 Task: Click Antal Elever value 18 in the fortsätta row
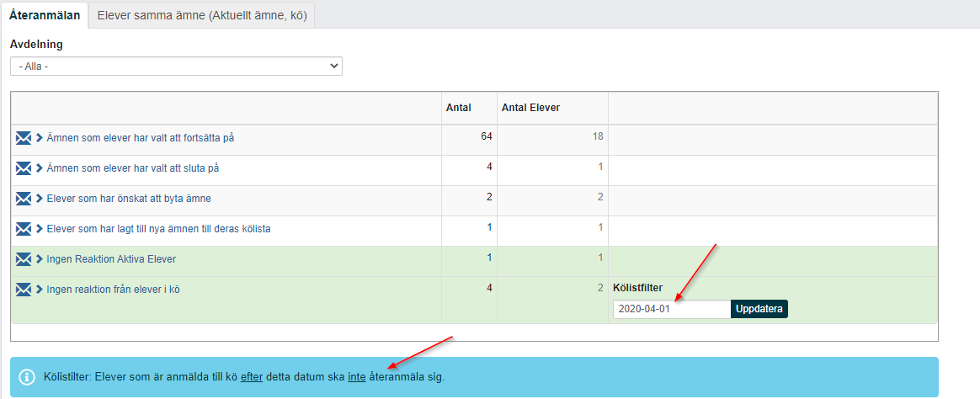(598, 136)
